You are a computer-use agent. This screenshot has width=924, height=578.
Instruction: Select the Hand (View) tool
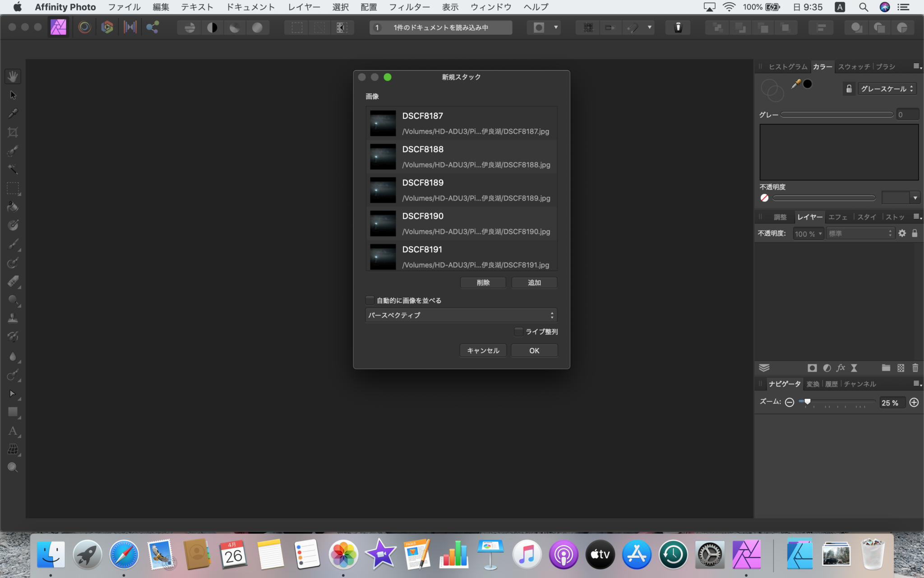pos(13,76)
